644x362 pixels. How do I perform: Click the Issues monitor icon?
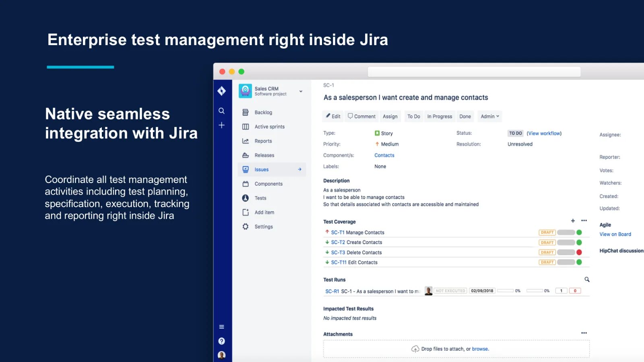(x=246, y=170)
